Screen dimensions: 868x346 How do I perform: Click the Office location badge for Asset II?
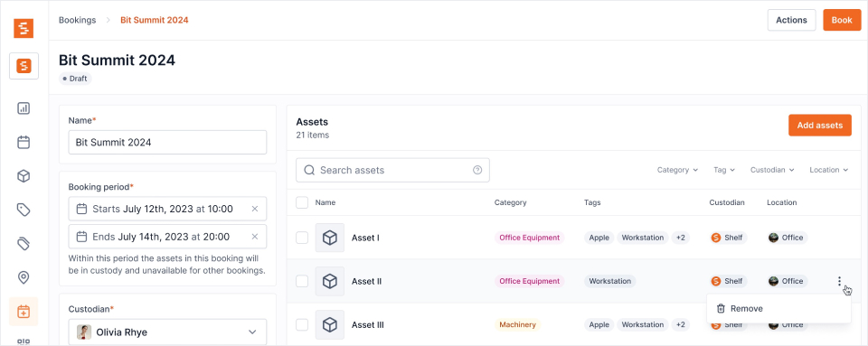[788, 281]
